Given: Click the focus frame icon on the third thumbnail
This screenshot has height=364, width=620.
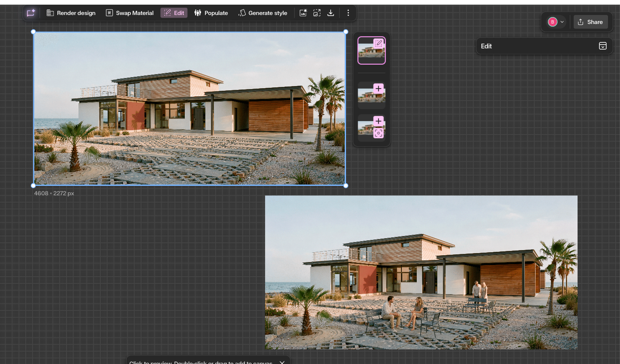Looking at the screenshot, I should tap(378, 133).
